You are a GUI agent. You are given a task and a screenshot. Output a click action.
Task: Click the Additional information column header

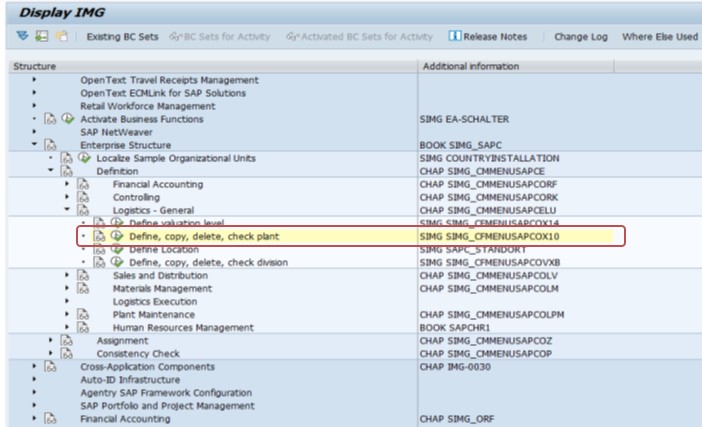(x=516, y=66)
